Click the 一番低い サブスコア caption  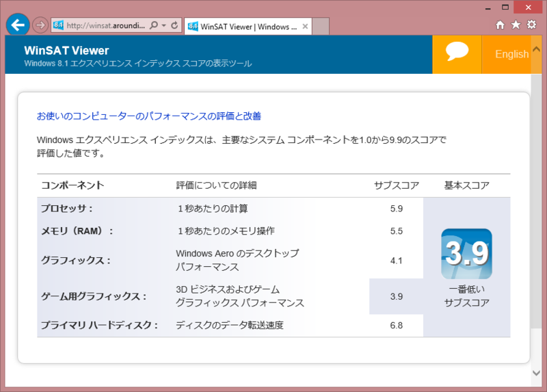(467, 296)
